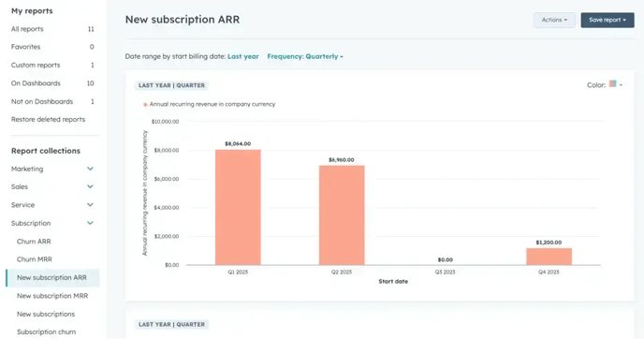Open Favorites reports list
644x339 pixels.
point(52,47)
